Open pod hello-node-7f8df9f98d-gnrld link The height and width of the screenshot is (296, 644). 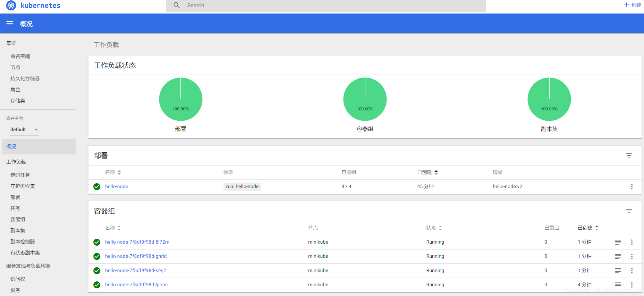(x=136, y=256)
